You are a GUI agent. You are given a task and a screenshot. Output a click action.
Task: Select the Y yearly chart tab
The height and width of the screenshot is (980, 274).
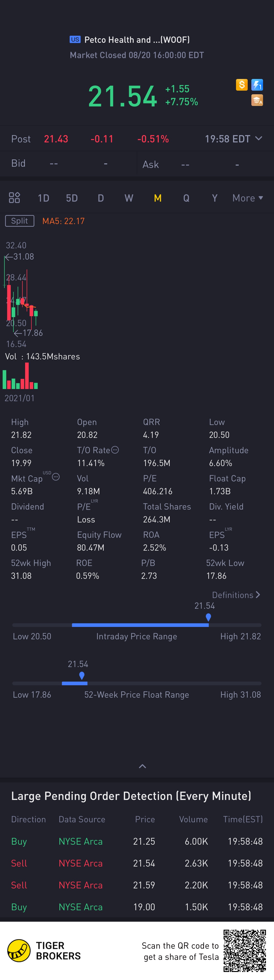click(215, 198)
